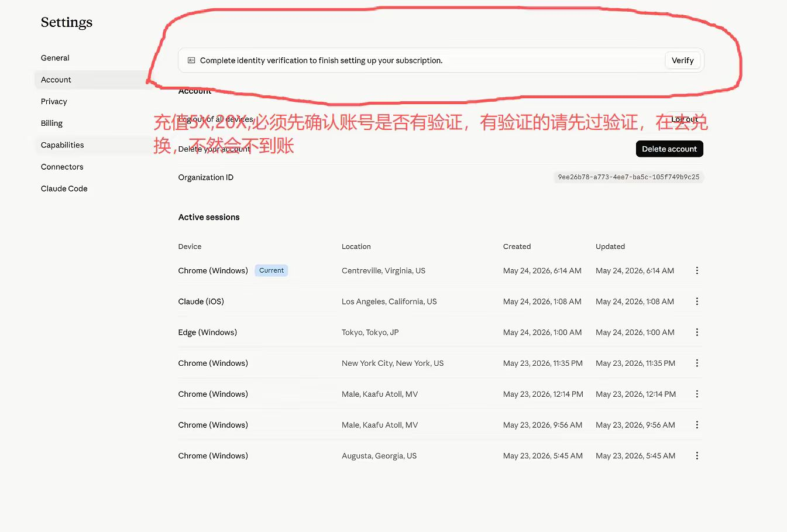Screen dimensions: 787x532
Task: Open options for Augusta, Georgia session
Action: point(697,456)
